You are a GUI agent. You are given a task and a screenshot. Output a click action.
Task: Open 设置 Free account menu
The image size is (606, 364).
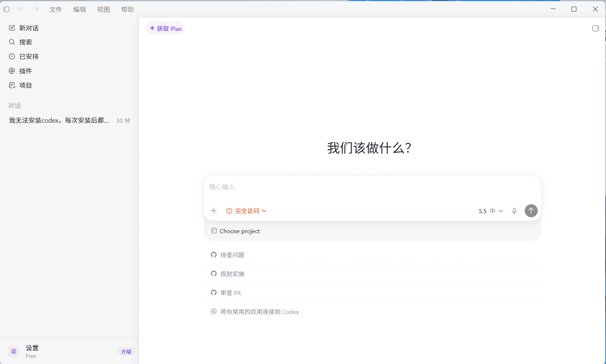69,351
